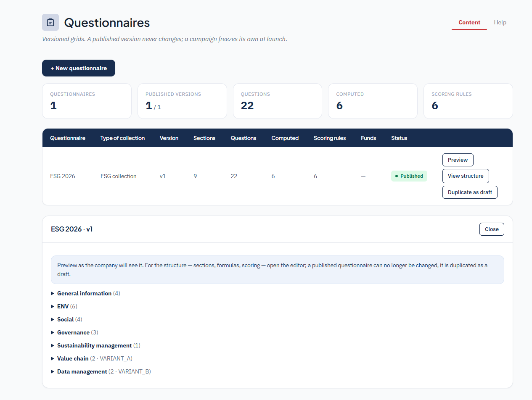Select the Questionnaires stat card
The height and width of the screenshot is (400, 532).
click(87, 101)
